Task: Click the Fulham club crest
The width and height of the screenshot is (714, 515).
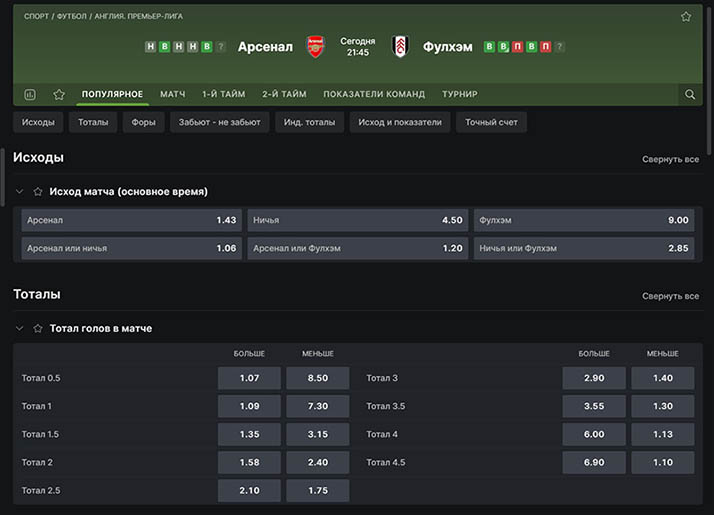Action: coord(400,46)
